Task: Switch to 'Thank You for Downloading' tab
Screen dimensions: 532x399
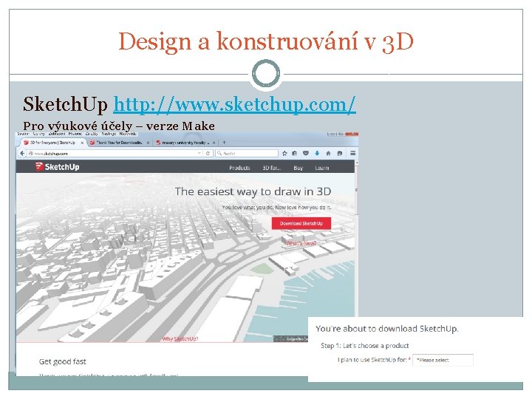Action: [x=119, y=143]
